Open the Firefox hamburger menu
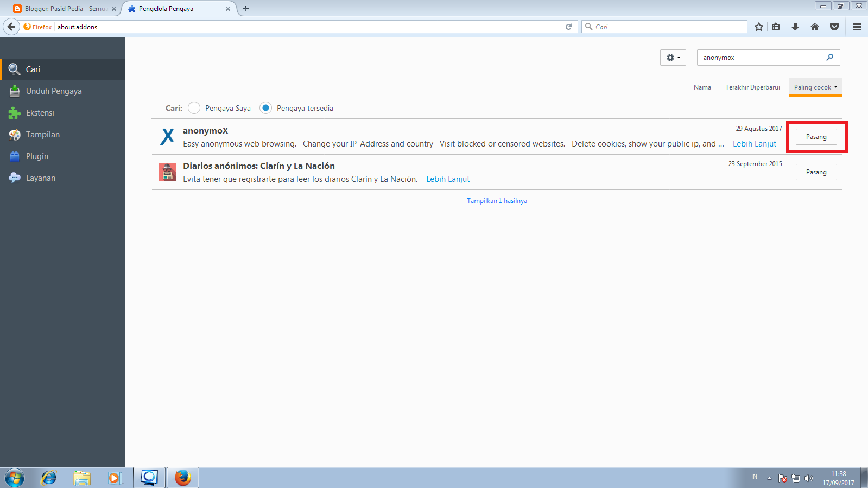The height and width of the screenshot is (488, 868). [x=857, y=27]
